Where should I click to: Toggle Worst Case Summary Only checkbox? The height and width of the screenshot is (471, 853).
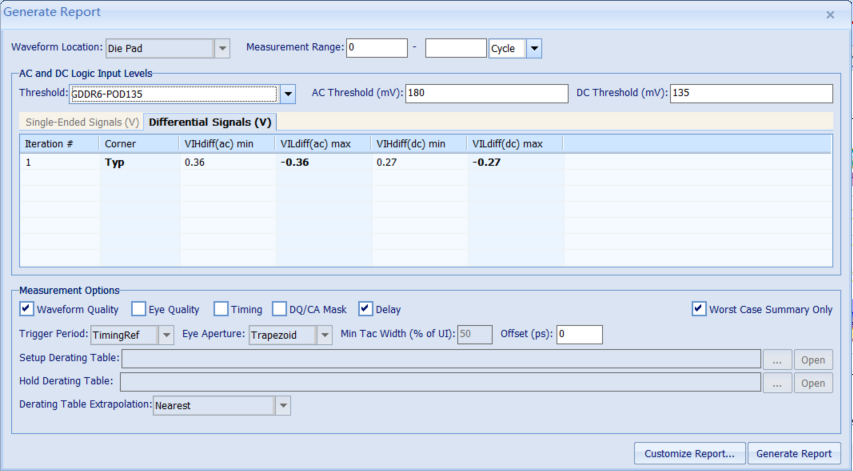[x=699, y=309]
